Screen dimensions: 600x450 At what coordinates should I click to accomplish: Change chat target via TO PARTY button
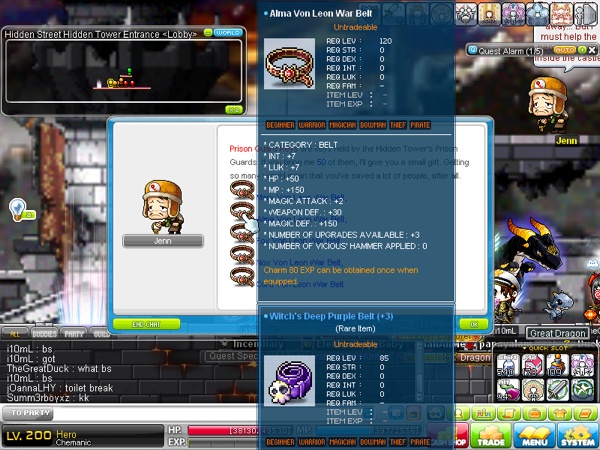tap(28, 413)
